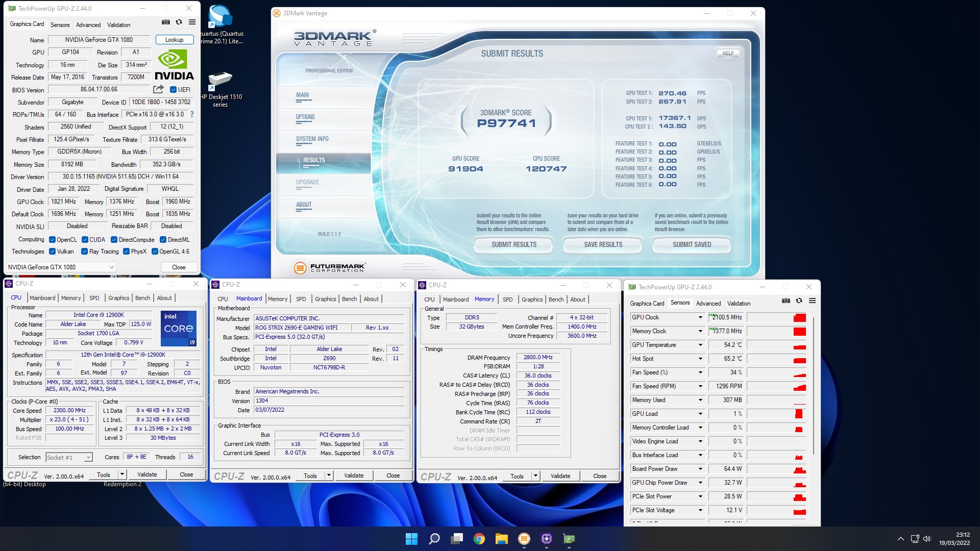Click the Intel Core i9 logo in CPU-Z
Screen dimensions: 980x551
[x=178, y=329]
